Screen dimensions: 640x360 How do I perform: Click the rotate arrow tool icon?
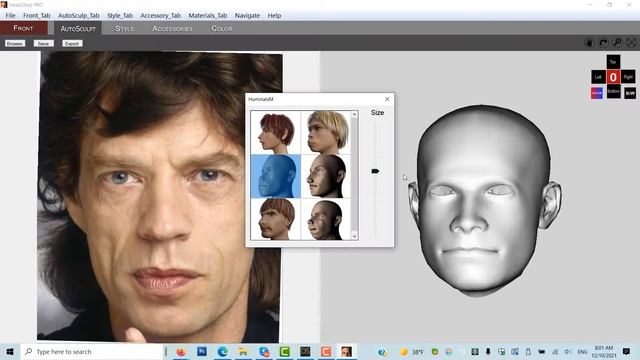pos(603,42)
